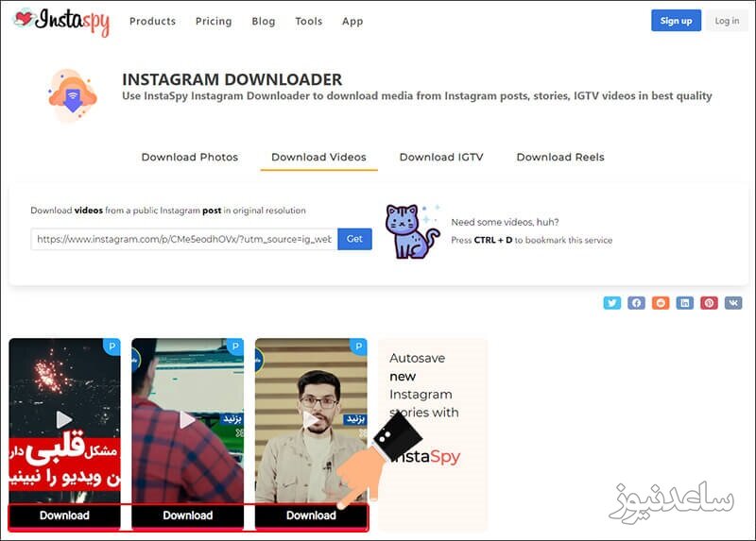This screenshot has width=756, height=541.
Task: Open the Pricing page
Action: tap(214, 21)
